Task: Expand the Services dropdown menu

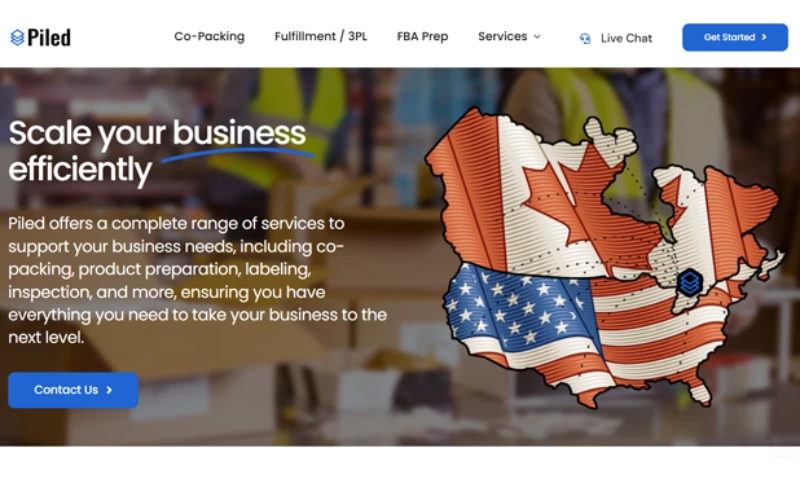Action: coord(509,37)
